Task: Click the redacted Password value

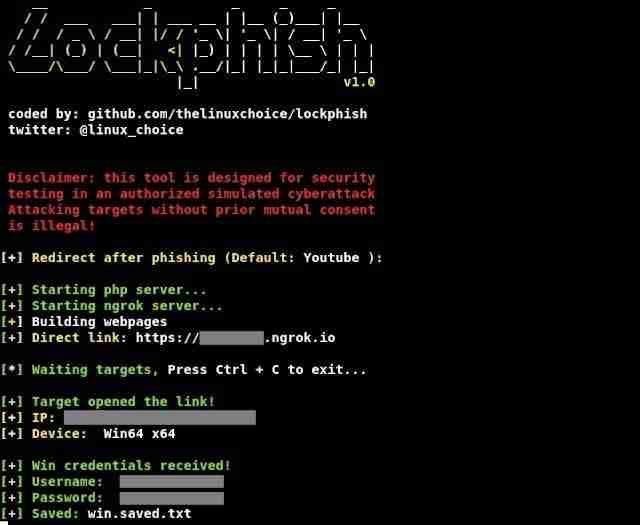Action: click(171, 498)
